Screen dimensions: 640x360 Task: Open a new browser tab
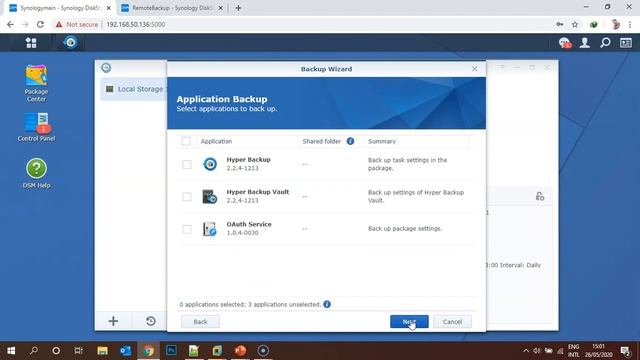(x=238, y=8)
